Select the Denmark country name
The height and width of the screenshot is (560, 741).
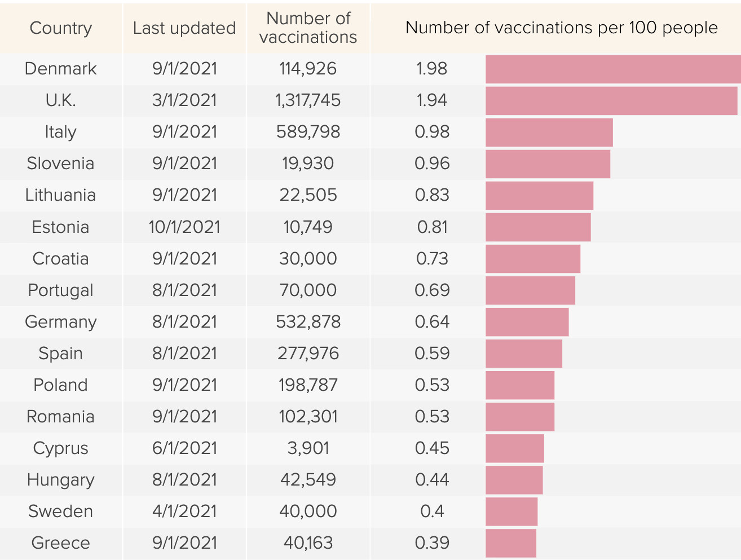point(61,69)
